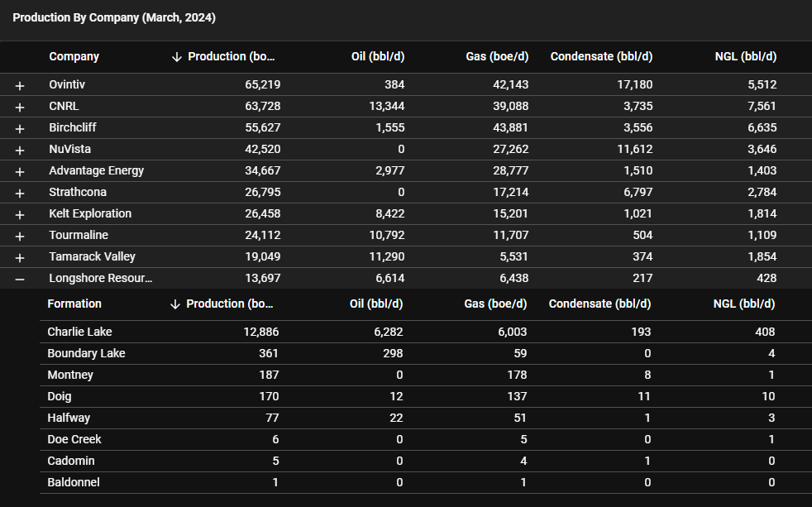The image size is (812, 507).
Task: Click Birchcliff gas value 43,881
Action: [x=511, y=127]
